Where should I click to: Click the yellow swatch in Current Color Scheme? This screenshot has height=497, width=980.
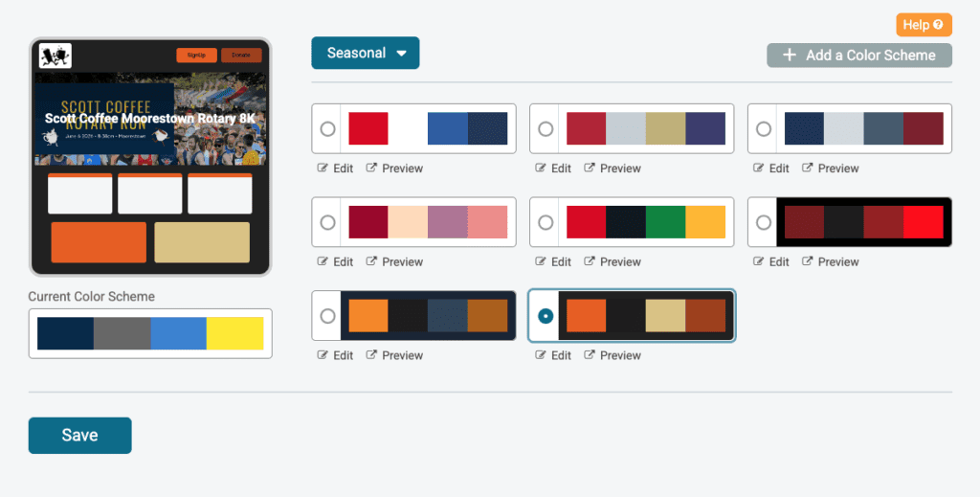234,333
